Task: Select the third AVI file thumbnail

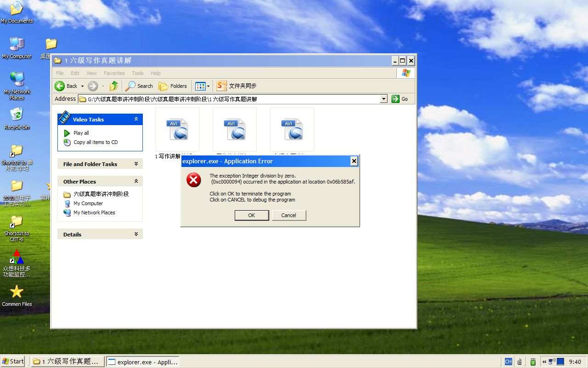Action: 292,129
